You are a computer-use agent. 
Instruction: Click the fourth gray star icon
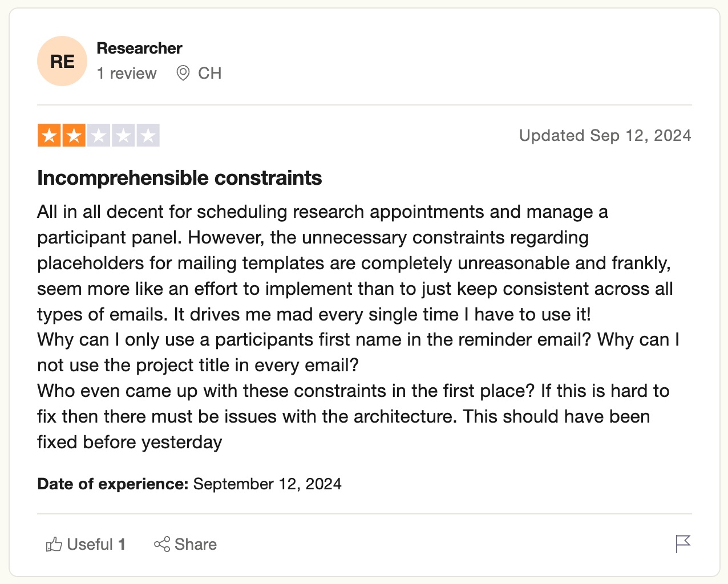(123, 135)
